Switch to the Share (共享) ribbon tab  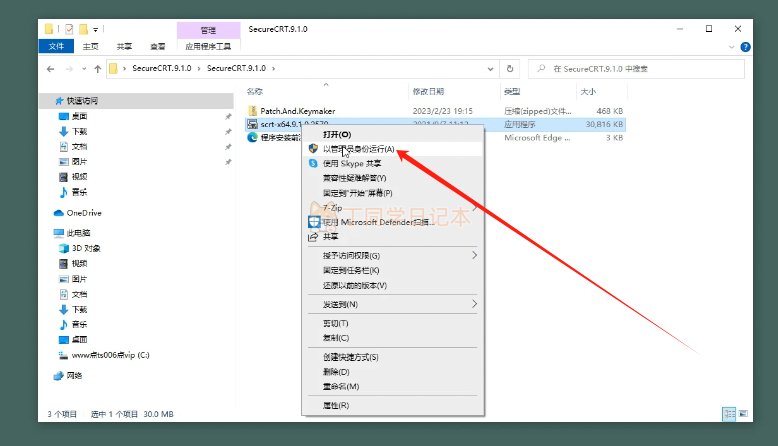click(124, 46)
